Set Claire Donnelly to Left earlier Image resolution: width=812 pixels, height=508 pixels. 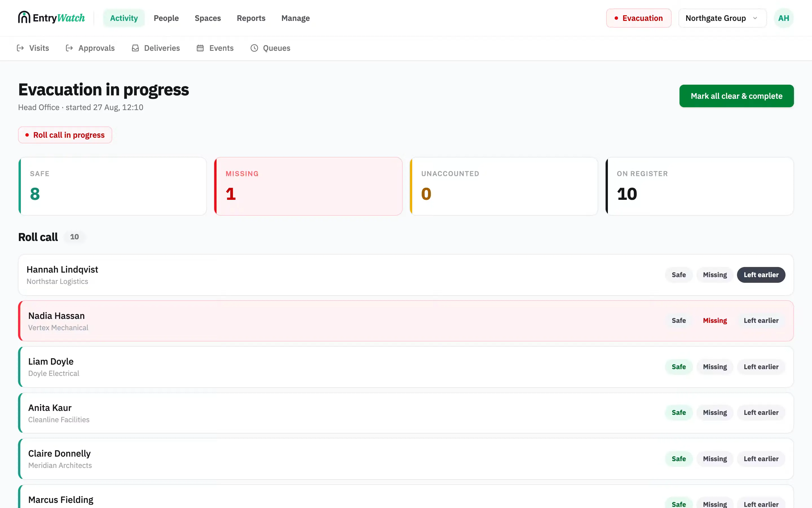[761, 459]
